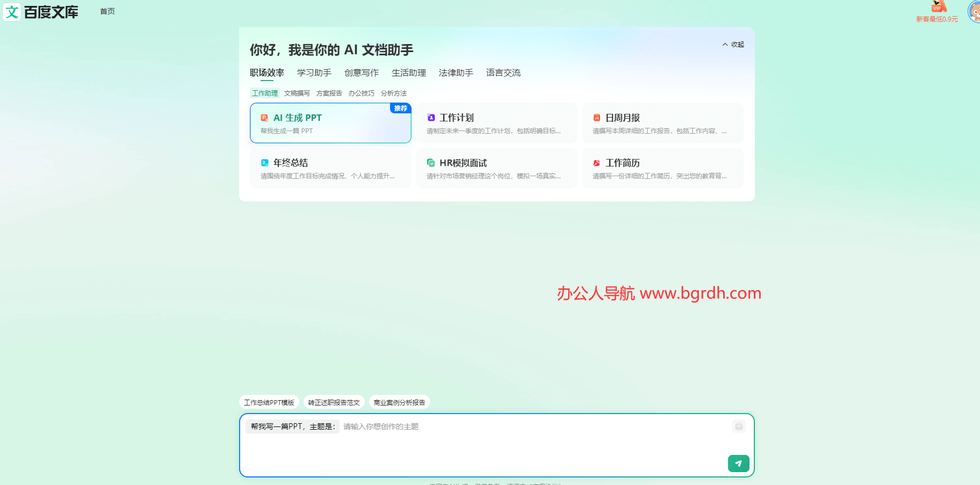Viewport: 980px width, 485px height.
Task: Click suggestion chip 商业案例分析报告
Action: point(400,402)
